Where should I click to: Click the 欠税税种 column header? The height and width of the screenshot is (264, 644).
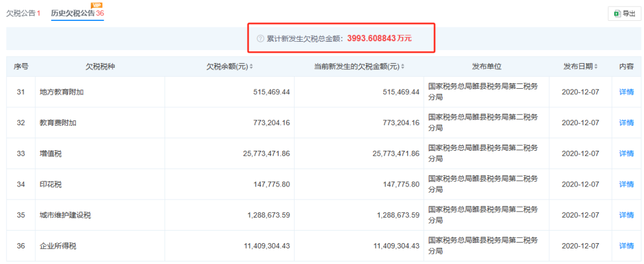pyautogui.click(x=100, y=67)
